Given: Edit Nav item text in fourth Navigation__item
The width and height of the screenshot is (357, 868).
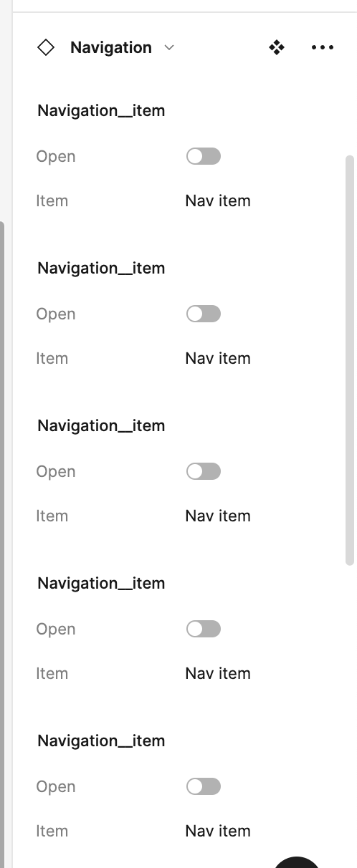Looking at the screenshot, I should coord(218,673).
